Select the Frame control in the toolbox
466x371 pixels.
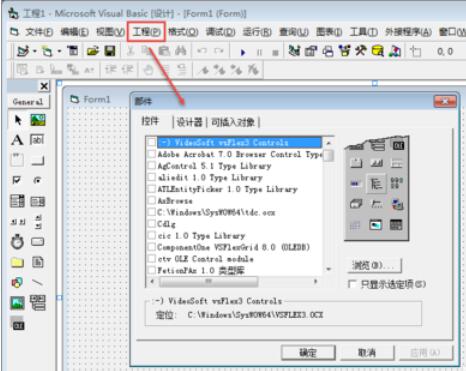point(17,160)
